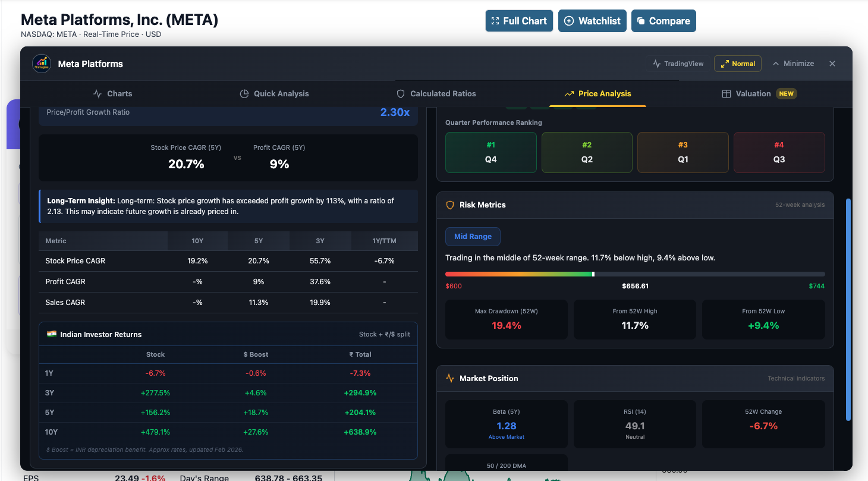
Task: Select the Q4 quarter performance card
Action: pyautogui.click(x=491, y=152)
